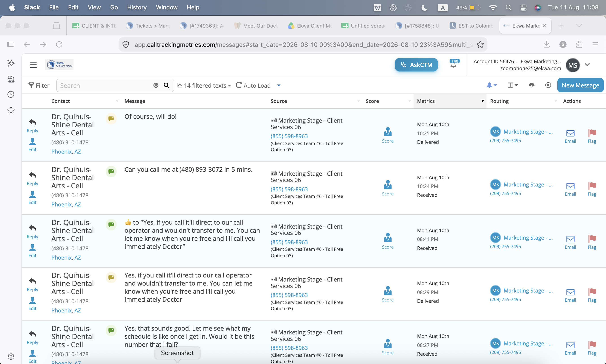Toggle Auto Load refresh
Image resolution: width=606 pixels, height=364 pixels.
pyautogui.click(x=253, y=85)
